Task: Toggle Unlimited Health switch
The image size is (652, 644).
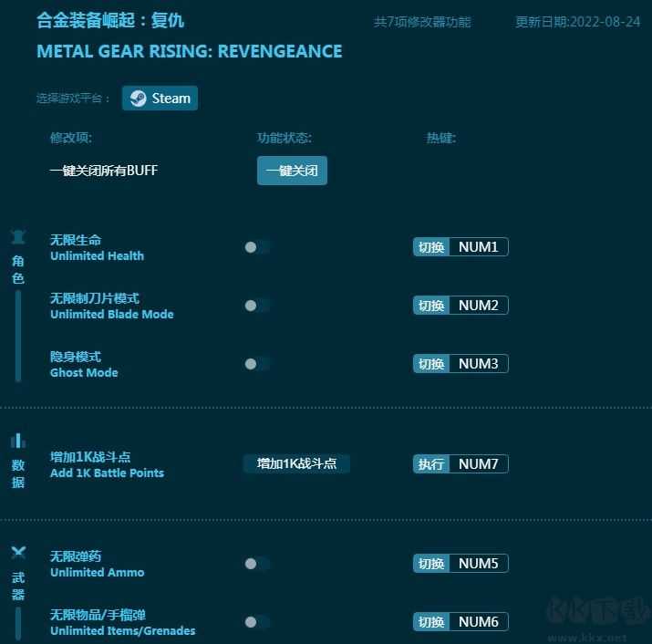Action: (257, 247)
